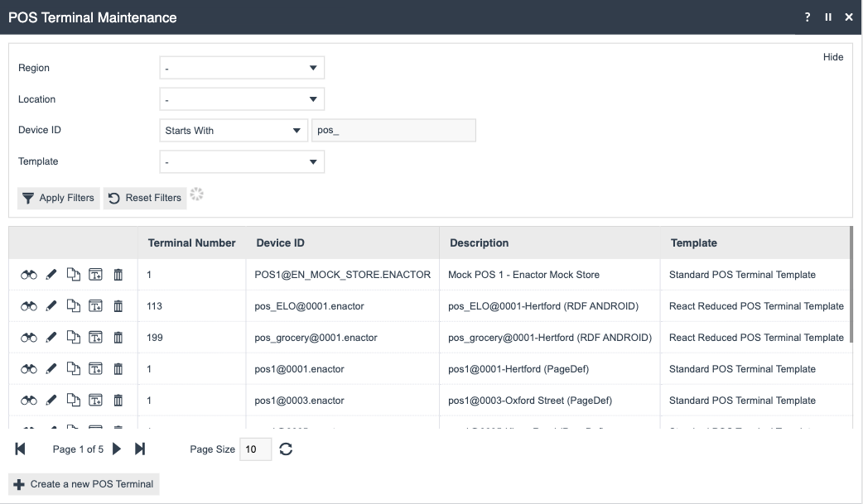Open template creation icon for pos1@0001.enactor row

95,368
